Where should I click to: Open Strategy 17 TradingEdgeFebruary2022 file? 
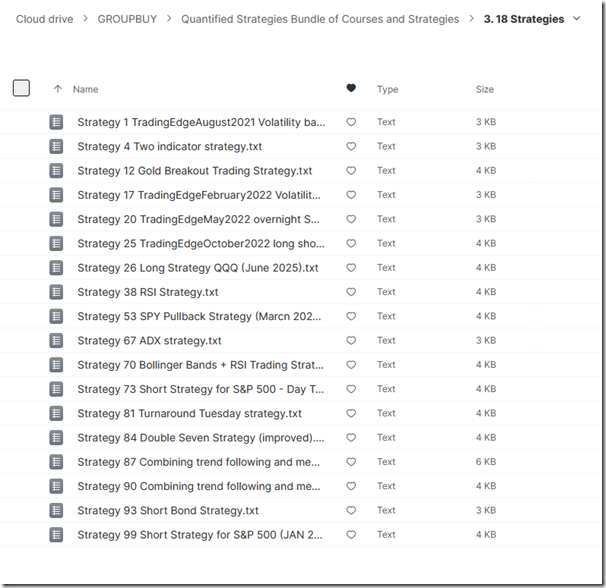[199, 195]
